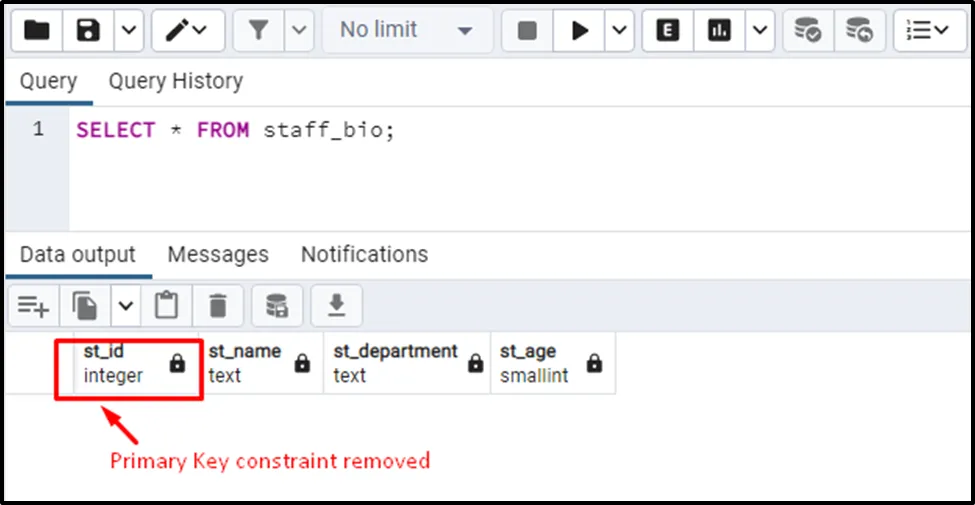Switch to the Query History tab
Image resolution: width=975 pixels, height=505 pixels.
pos(175,81)
